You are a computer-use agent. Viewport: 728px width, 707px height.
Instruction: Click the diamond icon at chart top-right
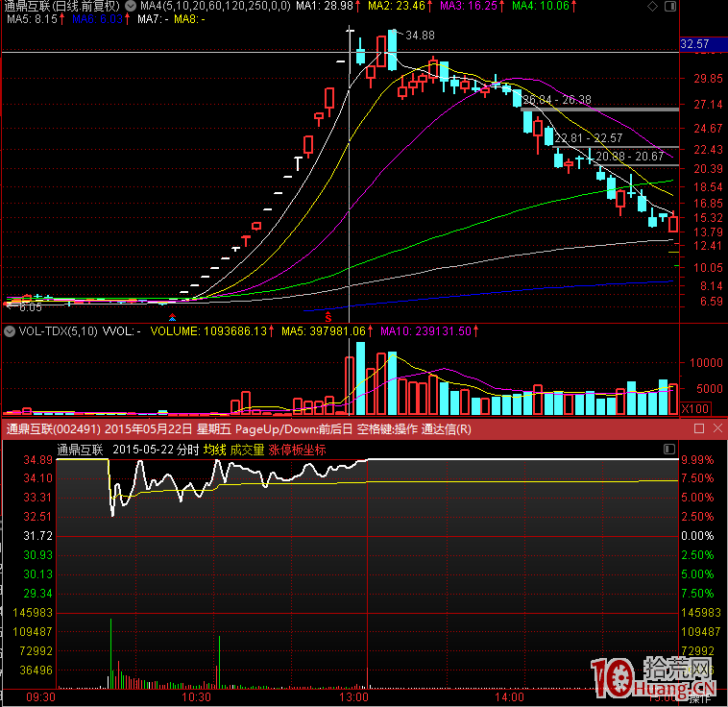652,6
